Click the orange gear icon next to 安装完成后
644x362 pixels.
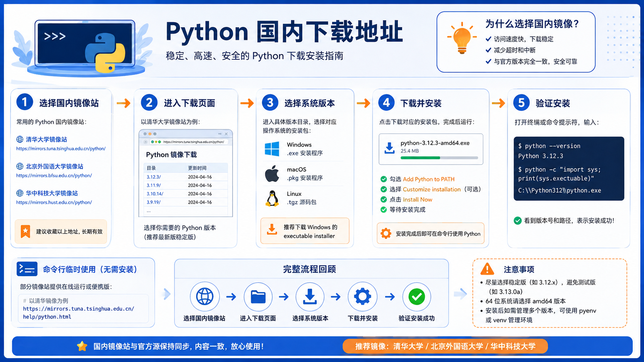(x=386, y=234)
